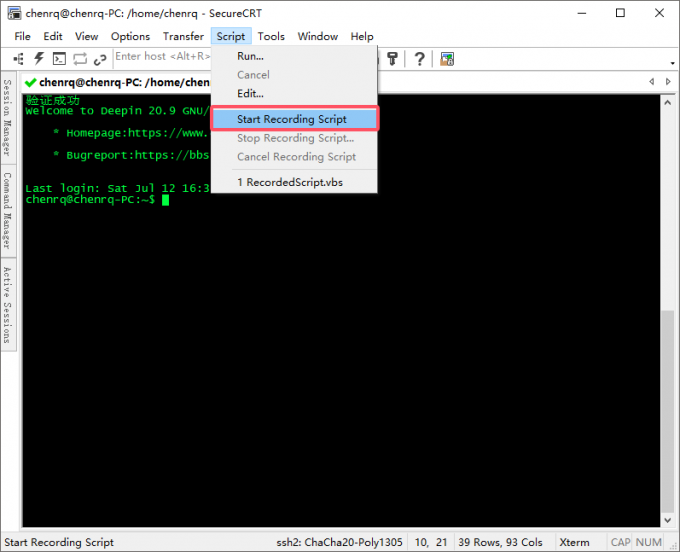Viewport: 680px width, 552px height.
Task: Click the Last login line in terminal
Action: click(x=118, y=188)
